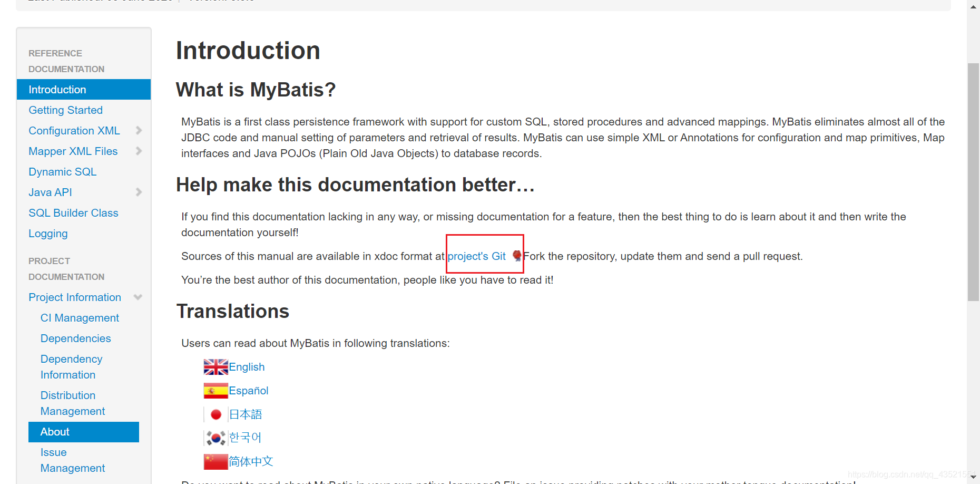Collapse the Project Information section

(138, 297)
